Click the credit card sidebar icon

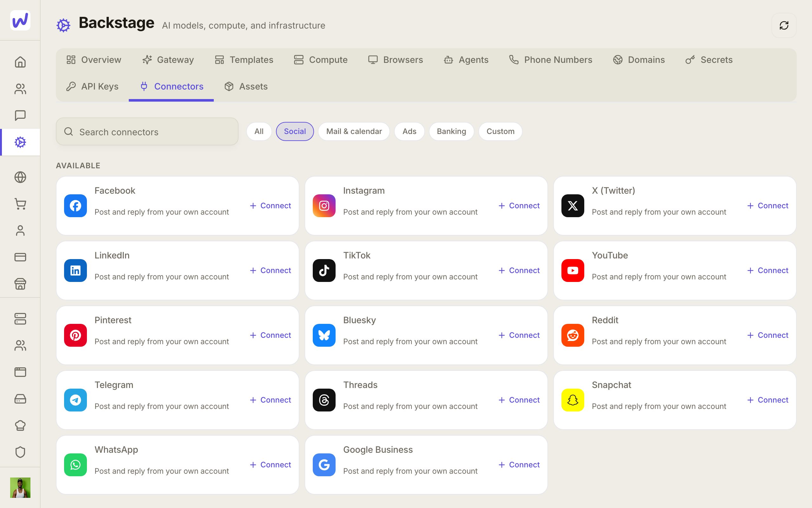[20, 257]
